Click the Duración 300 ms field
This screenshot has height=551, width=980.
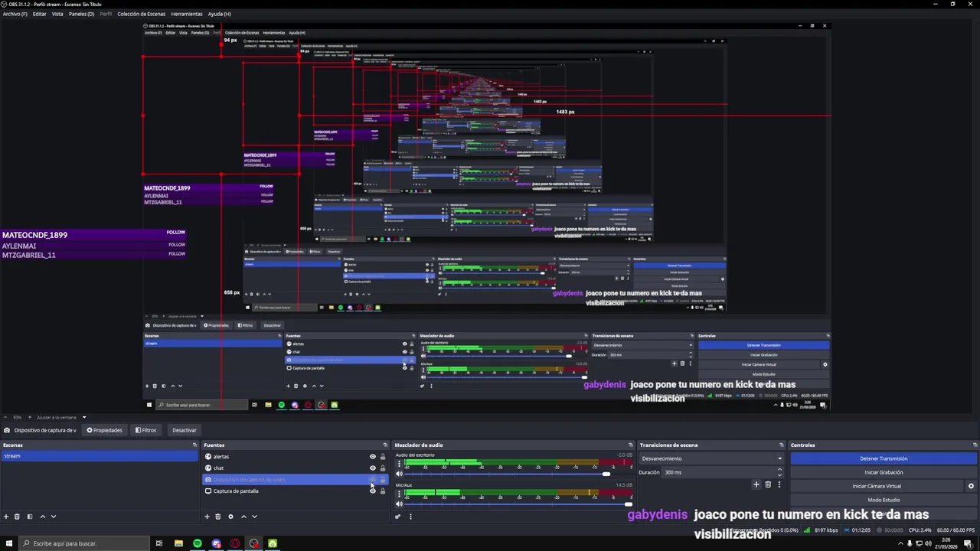point(718,472)
